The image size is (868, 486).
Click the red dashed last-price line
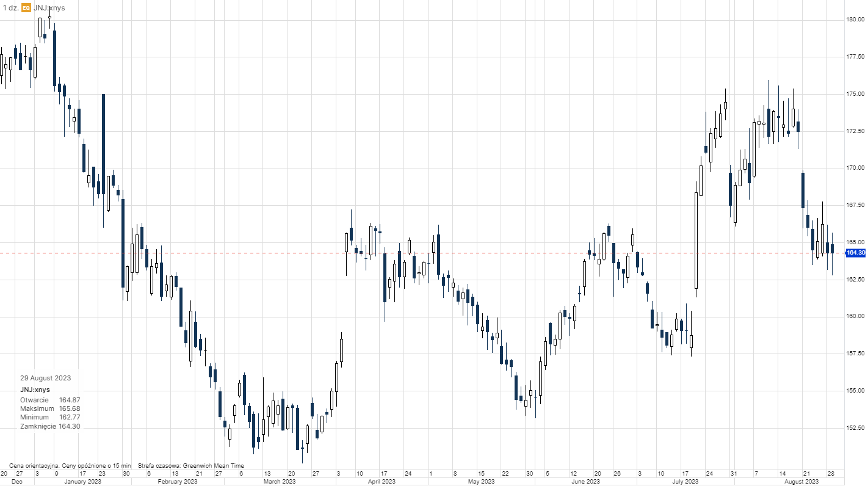(x=421, y=253)
